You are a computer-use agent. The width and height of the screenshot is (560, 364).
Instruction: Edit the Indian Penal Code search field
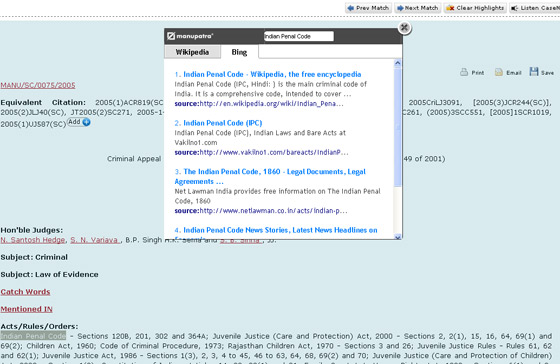pyautogui.click(x=299, y=36)
